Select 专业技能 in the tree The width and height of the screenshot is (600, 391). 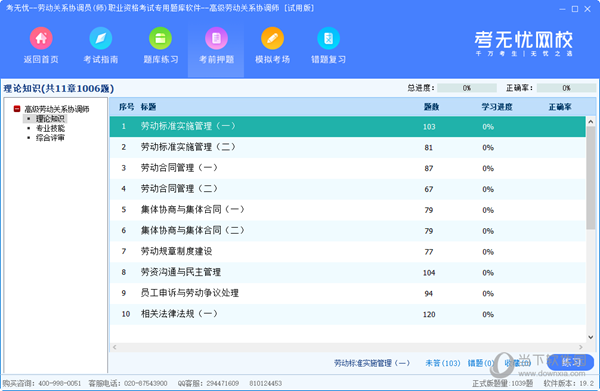coord(50,128)
